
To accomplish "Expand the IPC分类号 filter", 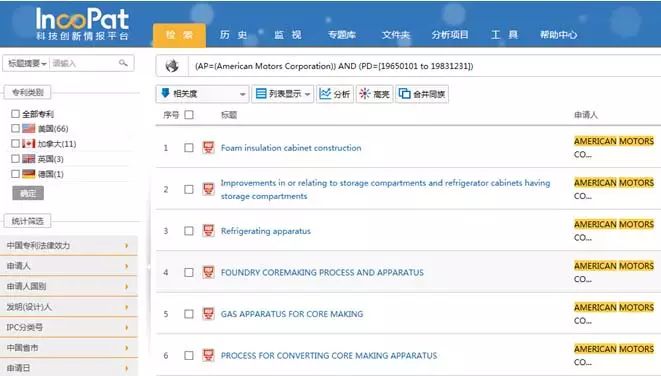I will click(69, 327).
